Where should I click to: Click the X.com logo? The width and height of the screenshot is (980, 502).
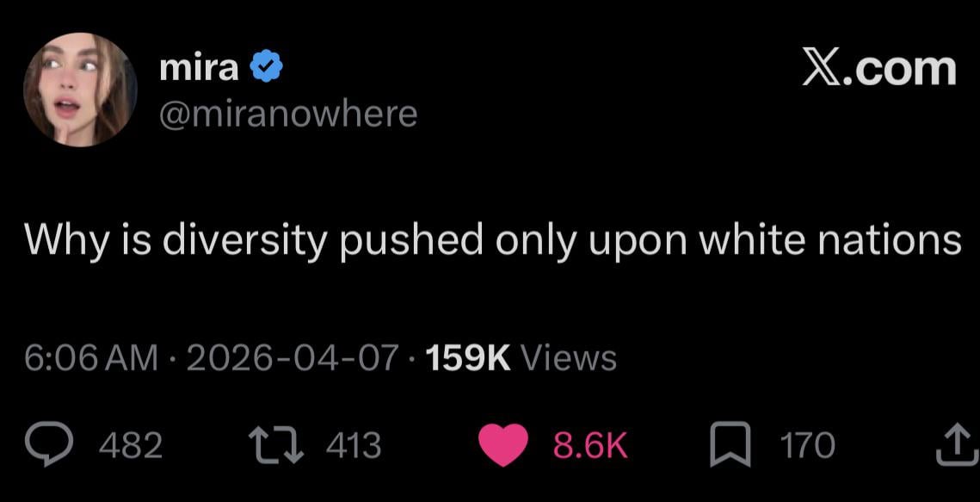click(878, 69)
